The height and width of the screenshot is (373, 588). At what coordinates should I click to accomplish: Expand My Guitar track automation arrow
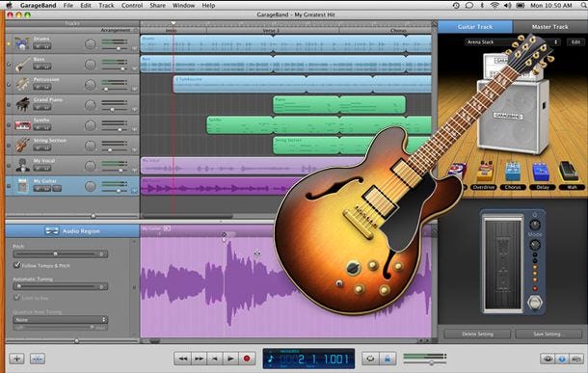click(x=134, y=191)
